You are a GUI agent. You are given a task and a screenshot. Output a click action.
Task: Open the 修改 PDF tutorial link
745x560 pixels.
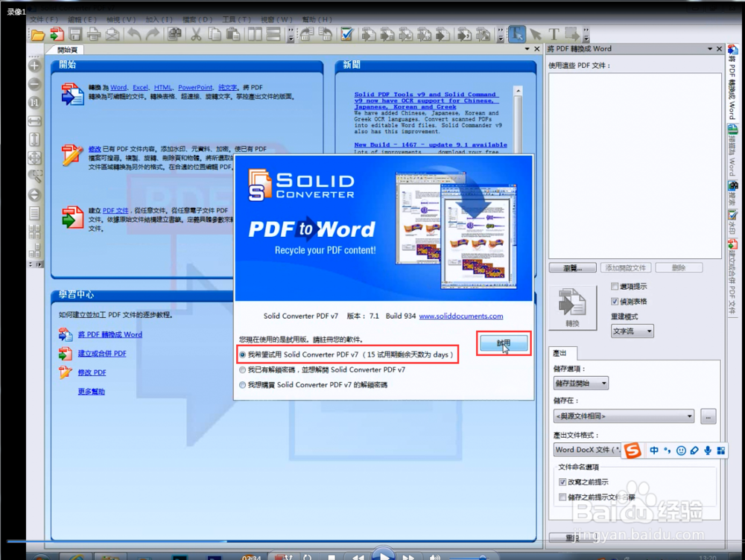[92, 373]
